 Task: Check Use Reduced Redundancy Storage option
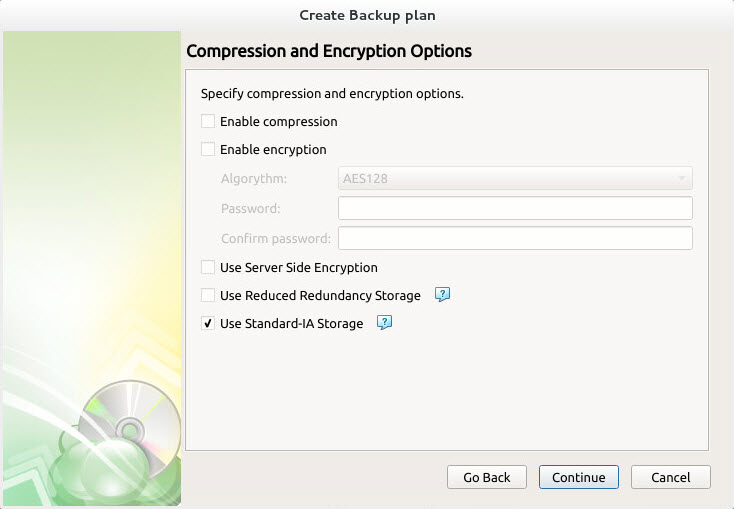click(208, 296)
